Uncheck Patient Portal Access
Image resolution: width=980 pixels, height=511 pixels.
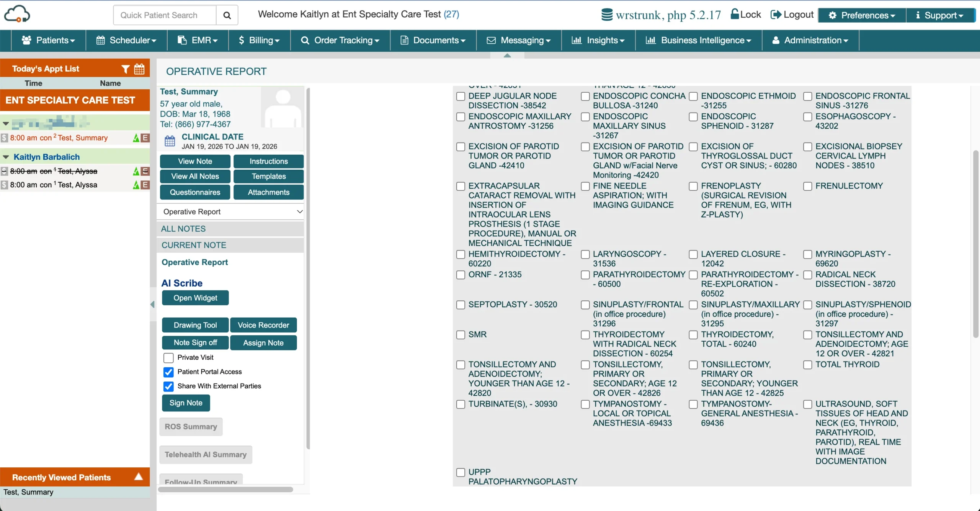[x=168, y=372]
